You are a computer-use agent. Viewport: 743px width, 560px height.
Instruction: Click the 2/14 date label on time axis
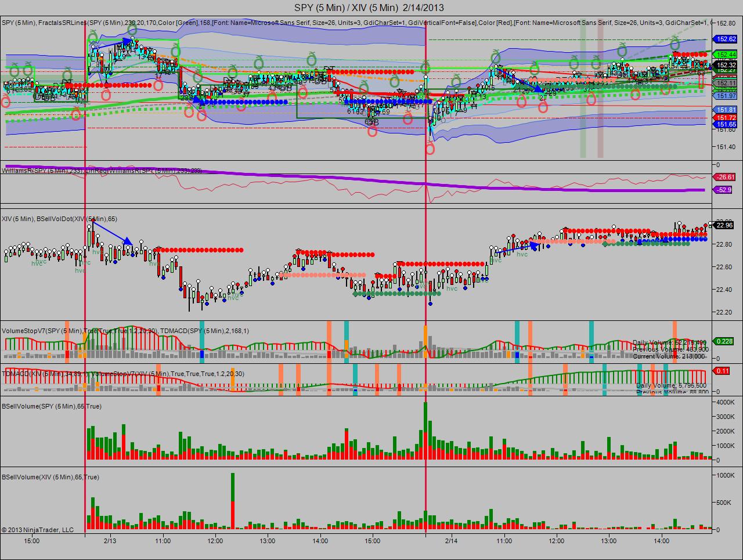pos(452,541)
